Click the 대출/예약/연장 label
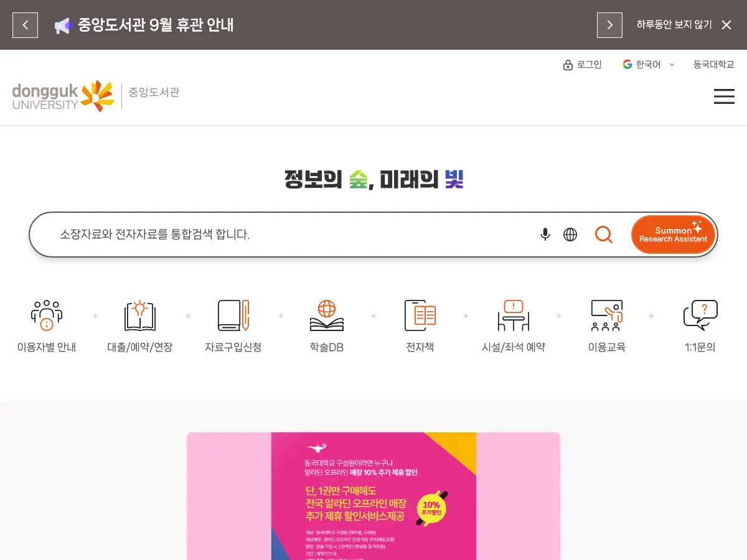The height and width of the screenshot is (560, 747). 140,347
